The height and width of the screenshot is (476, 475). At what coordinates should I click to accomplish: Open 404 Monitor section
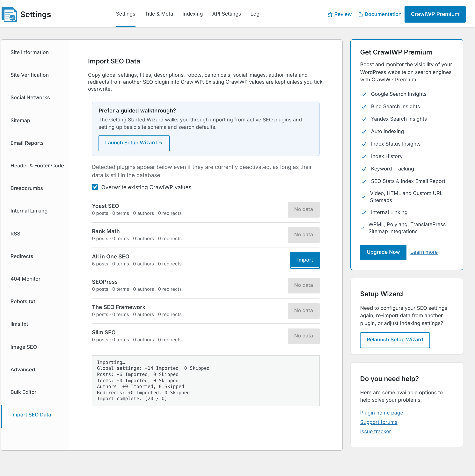(x=25, y=279)
